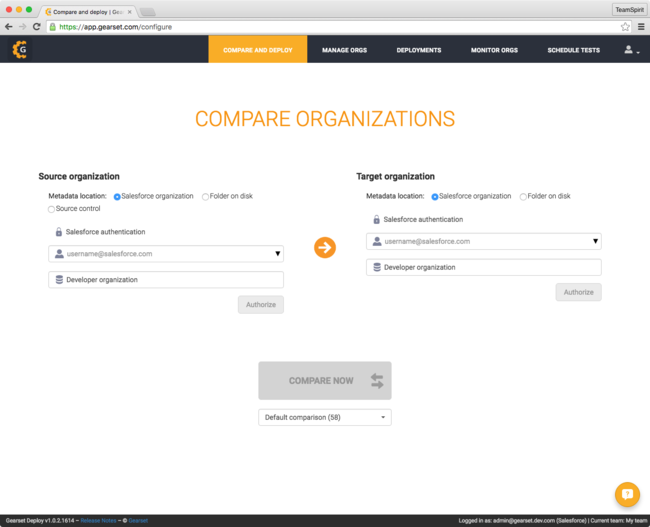Open the Release Notes link
Screen dimensions: 650x527
click(x=98, y=521)
